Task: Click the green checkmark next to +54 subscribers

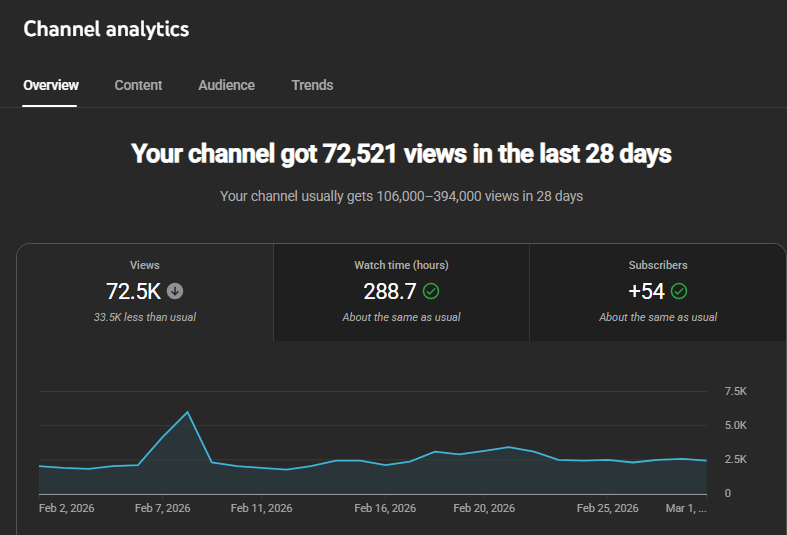Action: 679,292
